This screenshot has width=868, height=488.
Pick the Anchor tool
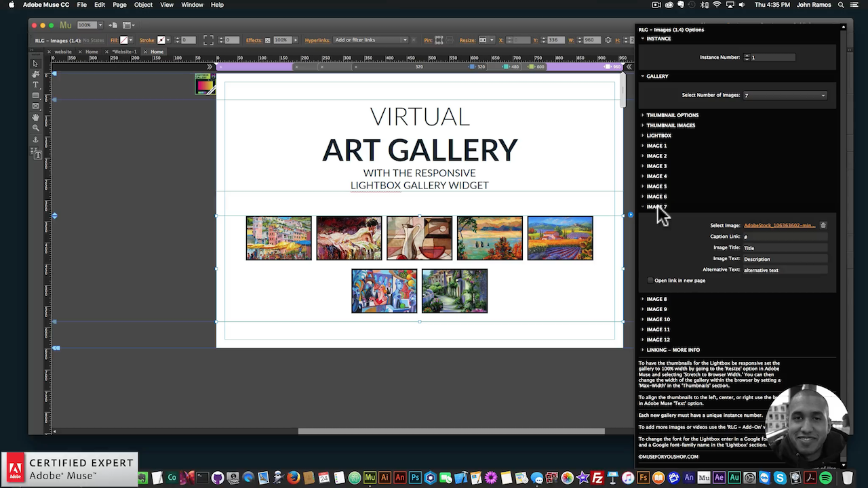35,138
